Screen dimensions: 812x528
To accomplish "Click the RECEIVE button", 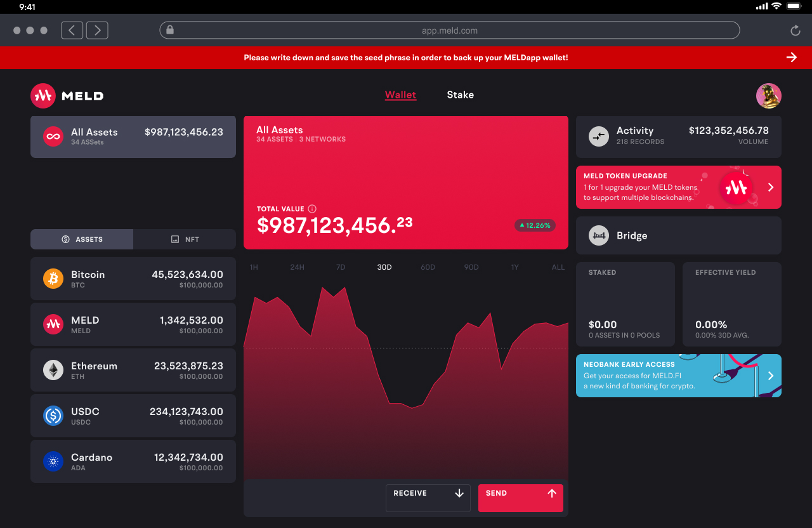I will tap(428, 498).
